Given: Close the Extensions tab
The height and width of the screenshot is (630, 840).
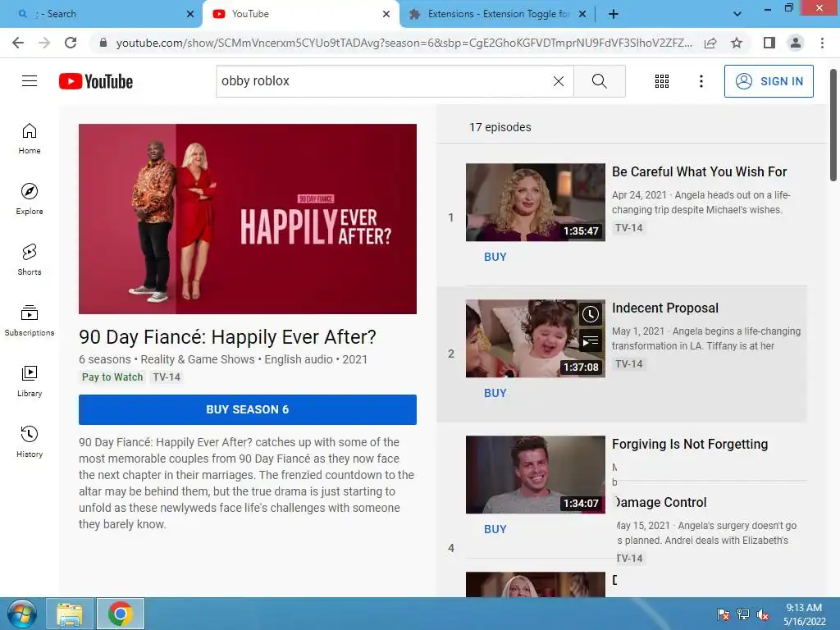Looking at the screenshot, I should point(582,14).
